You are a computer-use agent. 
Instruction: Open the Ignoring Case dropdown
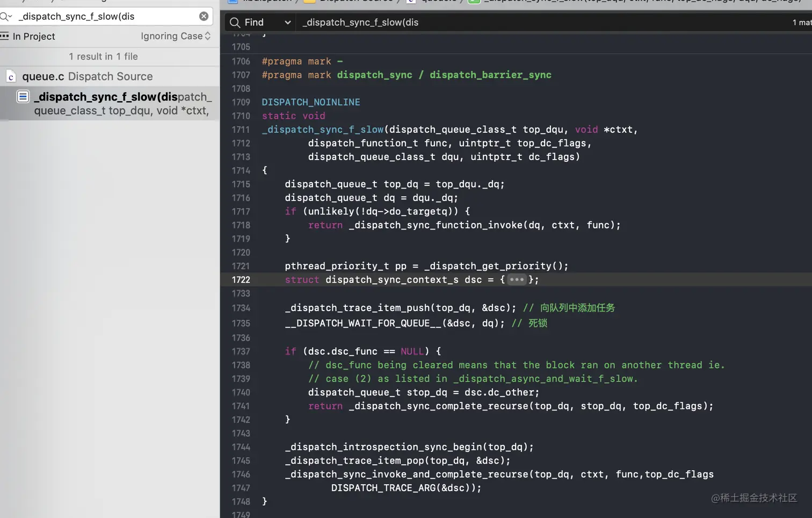[x=176, y=36]
